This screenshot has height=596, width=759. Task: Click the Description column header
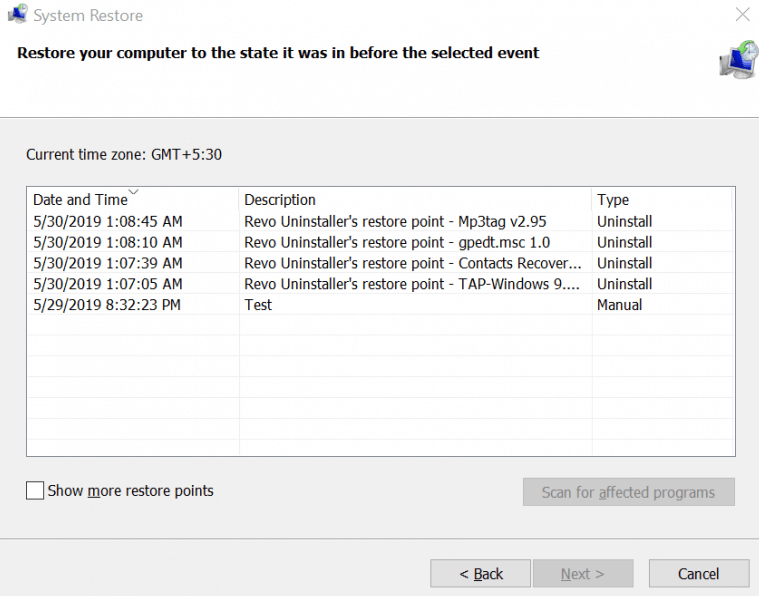280,200
